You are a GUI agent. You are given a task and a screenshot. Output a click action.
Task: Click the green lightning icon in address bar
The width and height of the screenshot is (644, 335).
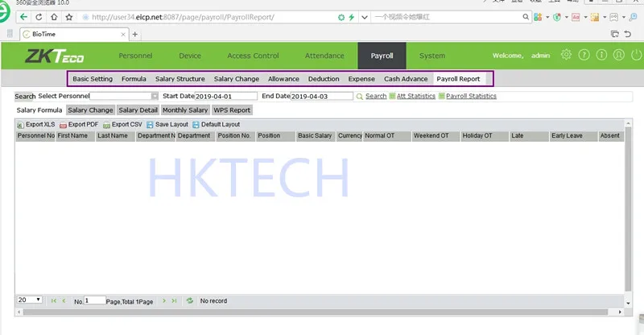point(352,17)
